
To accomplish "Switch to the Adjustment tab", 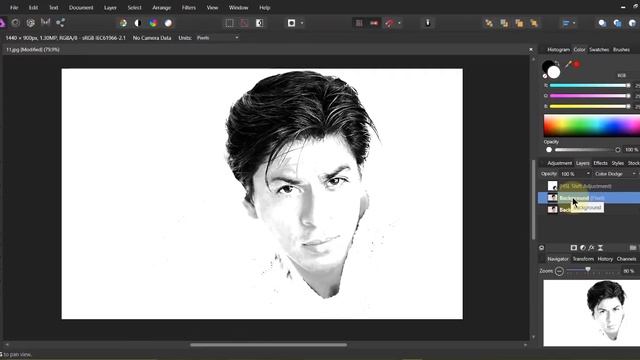I will click(560, 163).
